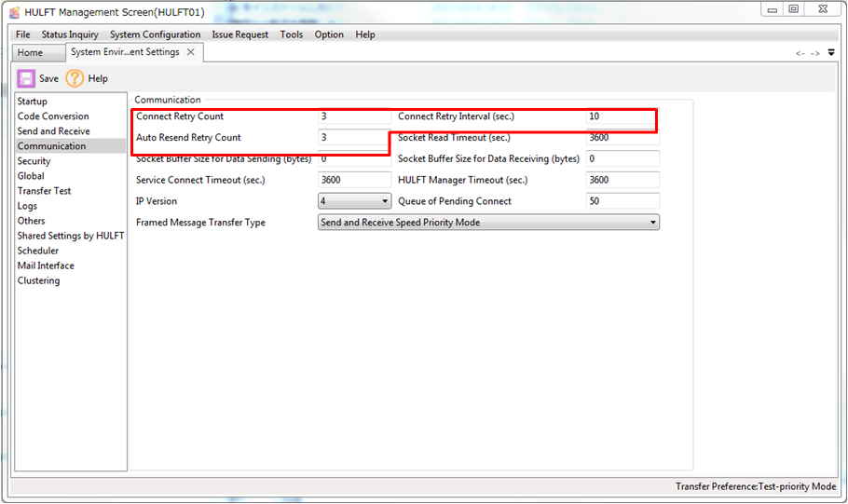Open the Status Inquiry menu
The height and width of the screenshot is (504, 848).
(69, 34)
